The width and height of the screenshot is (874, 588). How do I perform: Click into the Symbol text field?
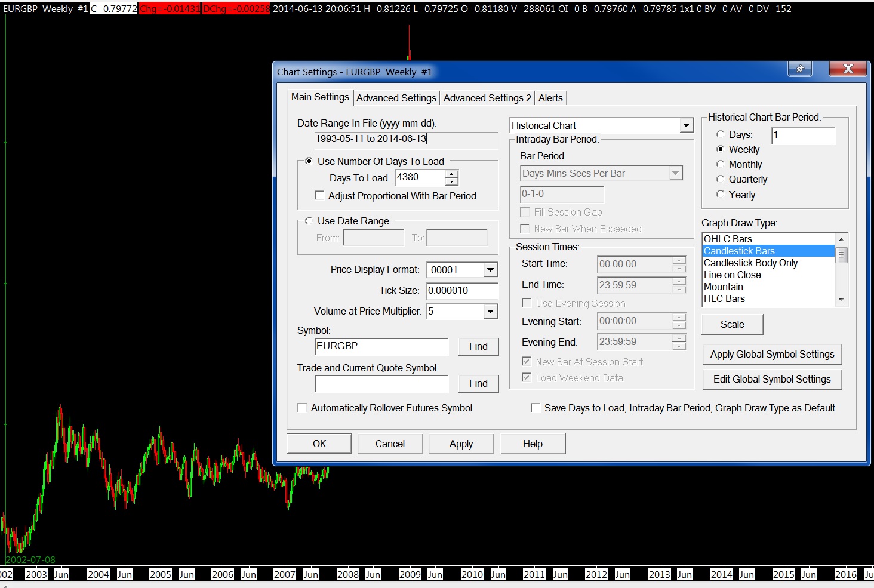(x=381, y=346)
